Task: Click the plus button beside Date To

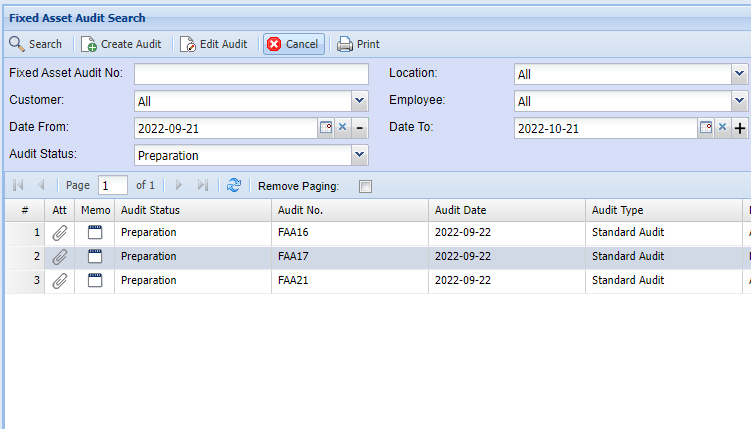Action: pos(740,128)
